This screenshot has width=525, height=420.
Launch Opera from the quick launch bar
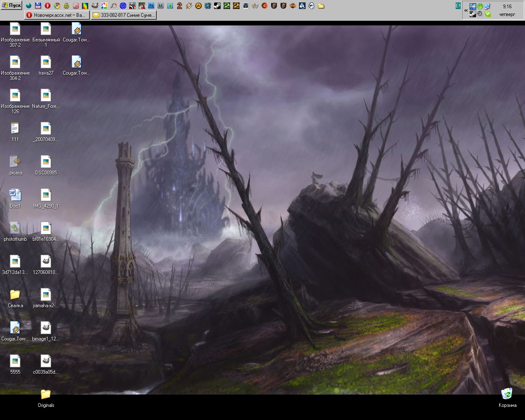[x=48, y=6]
